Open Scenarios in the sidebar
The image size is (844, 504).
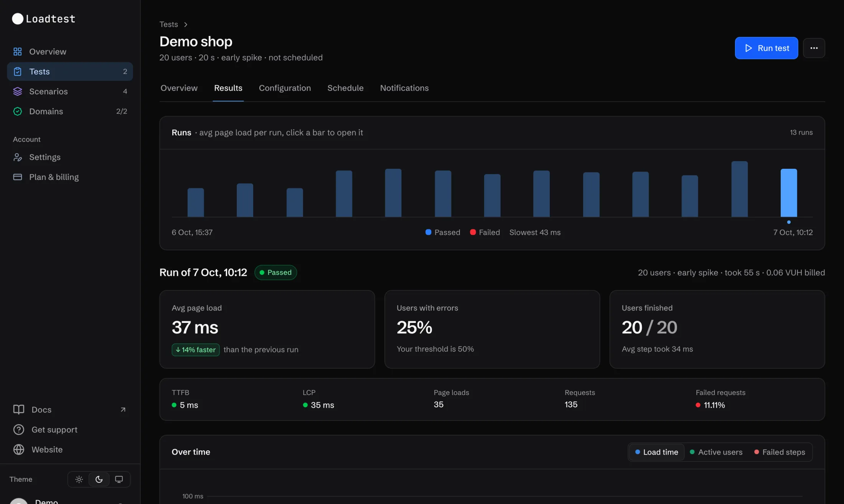(70, 91)
